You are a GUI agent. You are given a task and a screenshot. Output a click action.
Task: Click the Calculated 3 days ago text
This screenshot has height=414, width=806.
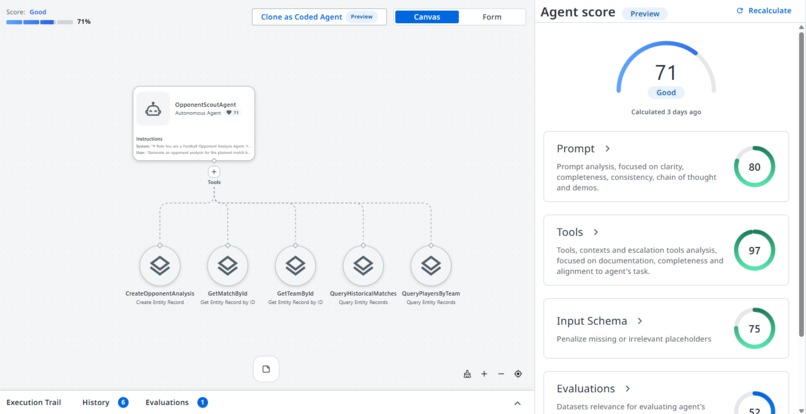[x=666, y=112]
